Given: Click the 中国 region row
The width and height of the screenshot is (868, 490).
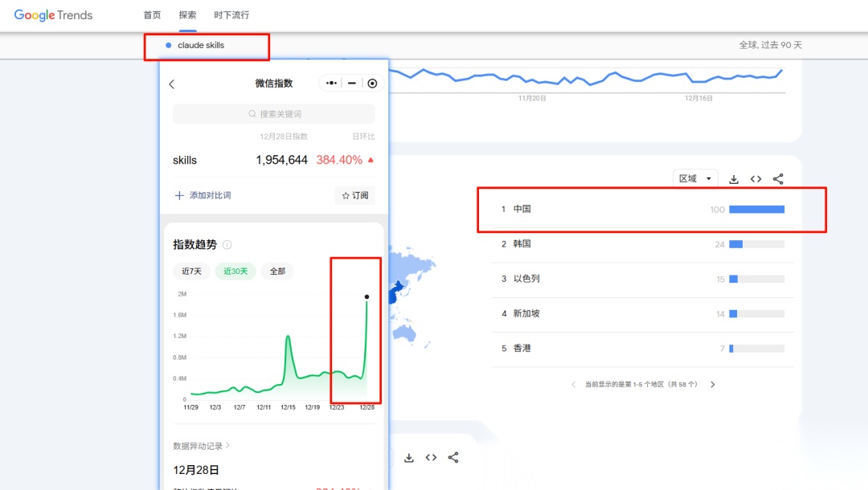Looking at the screenshot, I should click(x=643, y=209).
